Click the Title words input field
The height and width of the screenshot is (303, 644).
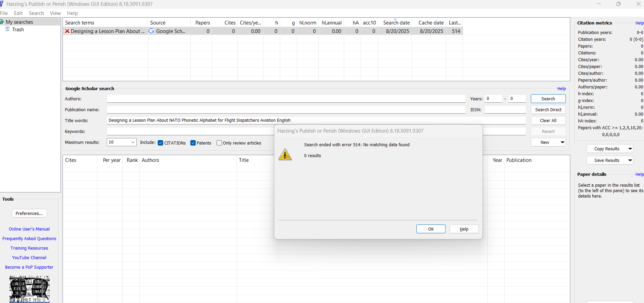coord(316,120)
